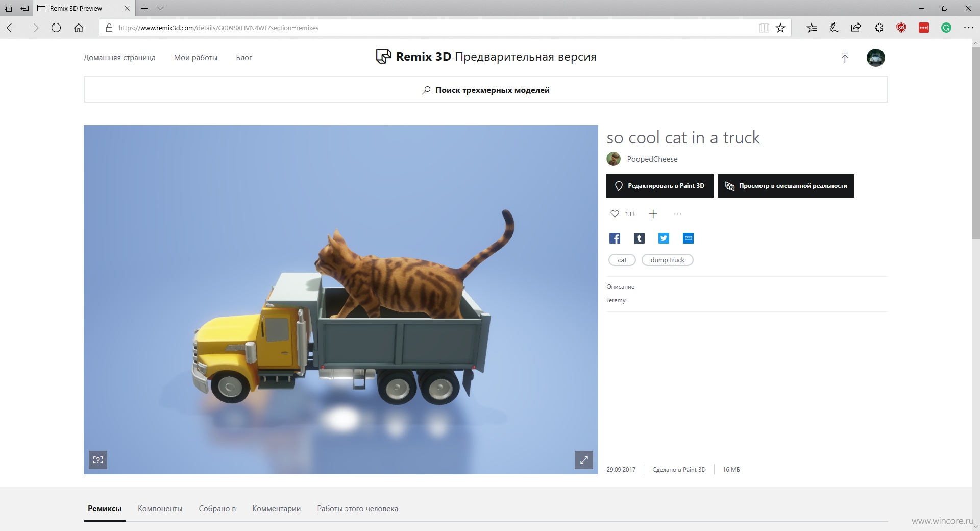
Task: Click the 16 МБ file size text
Action: point(731,470)
